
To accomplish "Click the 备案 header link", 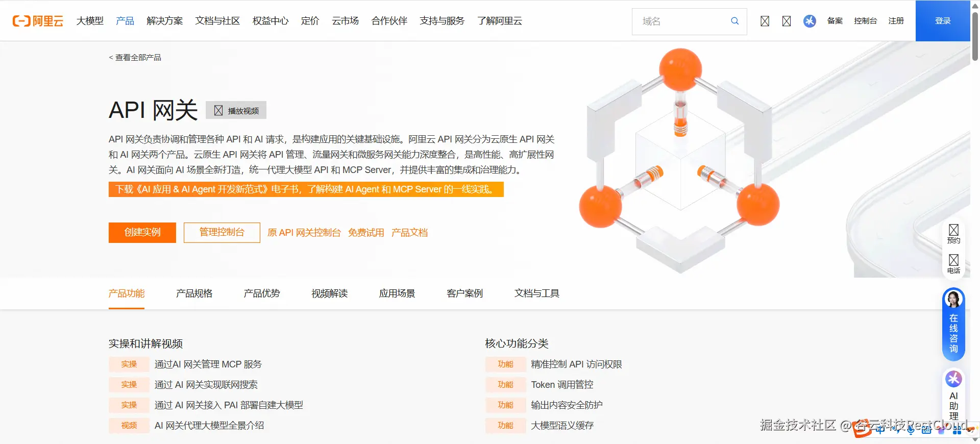I will [x=835, y=21].
